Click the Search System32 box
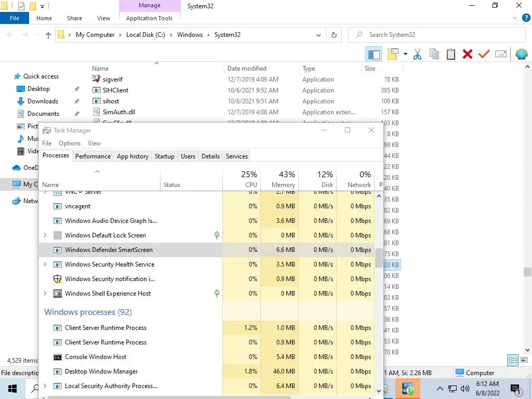The image size is (532, 399). tap(437, 35)
